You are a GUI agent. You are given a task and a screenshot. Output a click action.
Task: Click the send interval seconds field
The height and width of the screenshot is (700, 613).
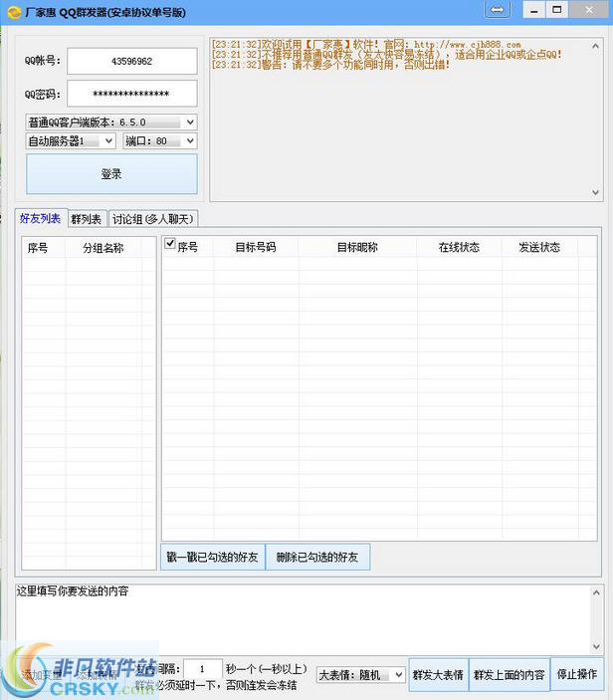point(203,669)
